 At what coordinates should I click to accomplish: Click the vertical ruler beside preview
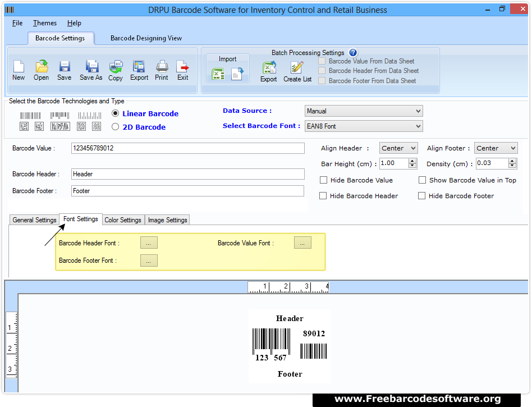[12, 345]
